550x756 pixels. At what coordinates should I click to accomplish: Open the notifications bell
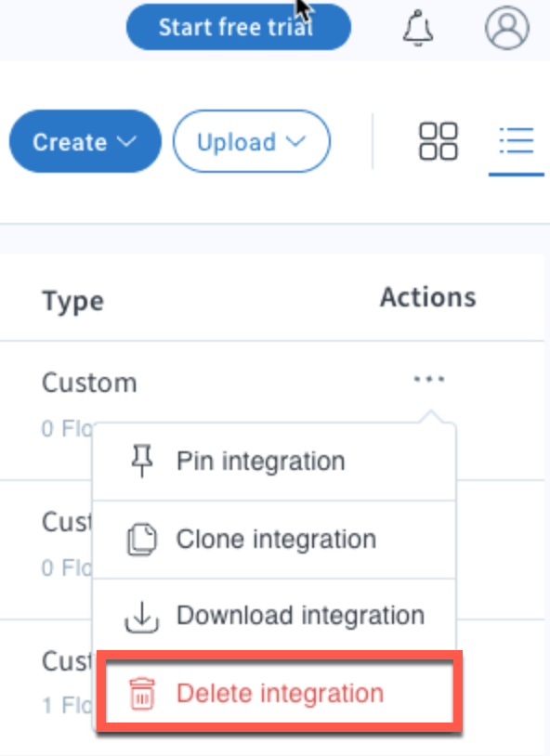(418, 28)
